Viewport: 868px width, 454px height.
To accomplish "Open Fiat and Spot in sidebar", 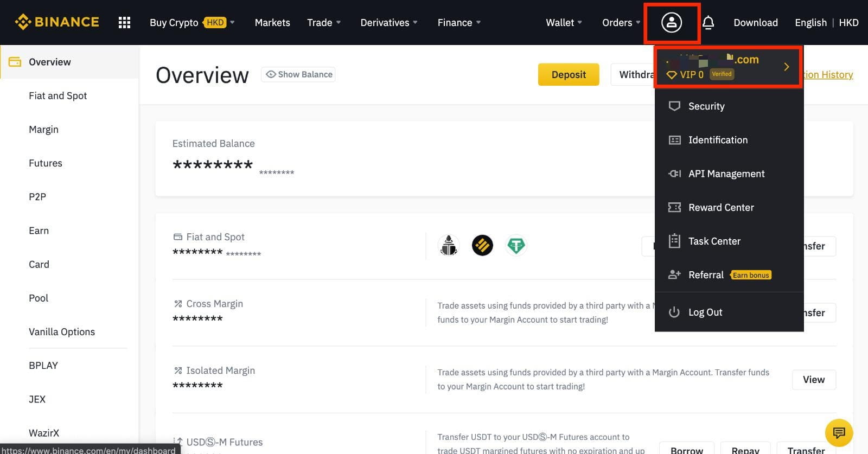I will pos(58,95).
